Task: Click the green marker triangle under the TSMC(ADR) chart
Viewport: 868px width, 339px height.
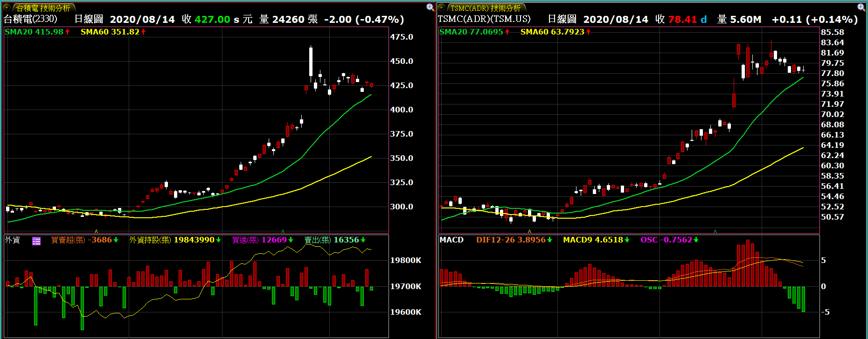Action: [x=715, y=231]
